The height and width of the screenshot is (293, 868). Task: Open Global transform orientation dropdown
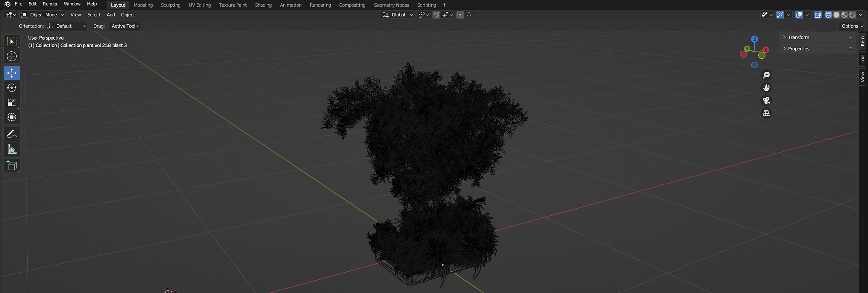(x=398, y=15)
